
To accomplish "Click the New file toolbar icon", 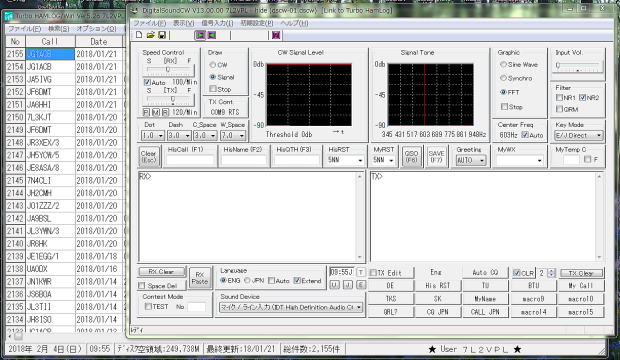I will pyautogui.click(x=139, y=35).
